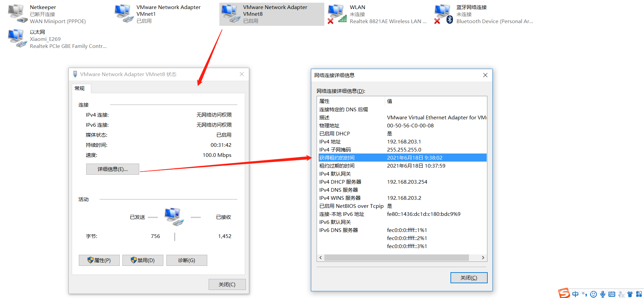Select the 租约过期的时间 row

coord(402,166)
